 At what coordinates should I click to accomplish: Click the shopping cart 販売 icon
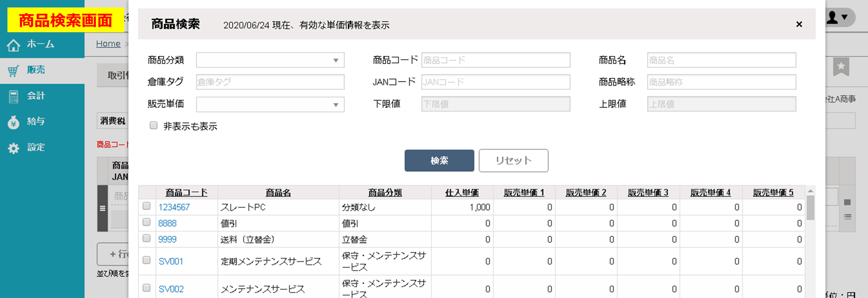click(x=13, y=71)
